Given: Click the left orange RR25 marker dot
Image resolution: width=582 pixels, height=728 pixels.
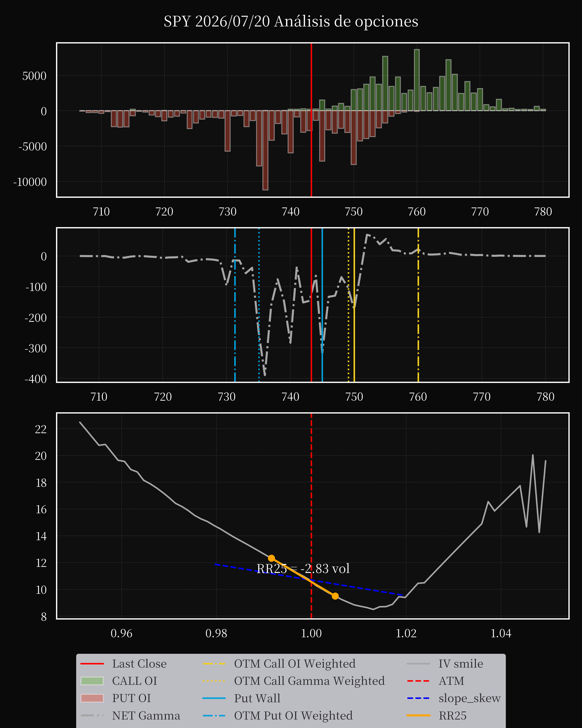Looking at the screenshot, I should pos(271,558).
